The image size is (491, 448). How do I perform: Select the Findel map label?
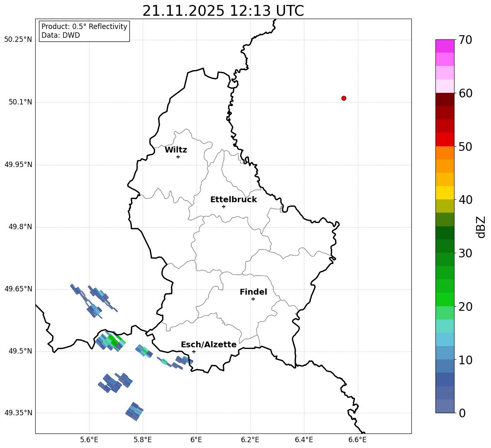(x=253, y=292)
